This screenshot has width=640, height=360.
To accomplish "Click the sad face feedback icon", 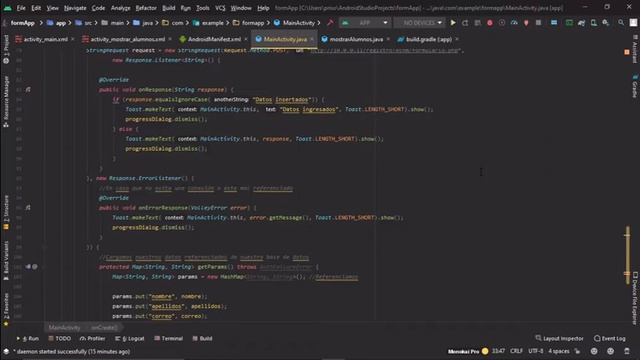I will click(610, 351).
